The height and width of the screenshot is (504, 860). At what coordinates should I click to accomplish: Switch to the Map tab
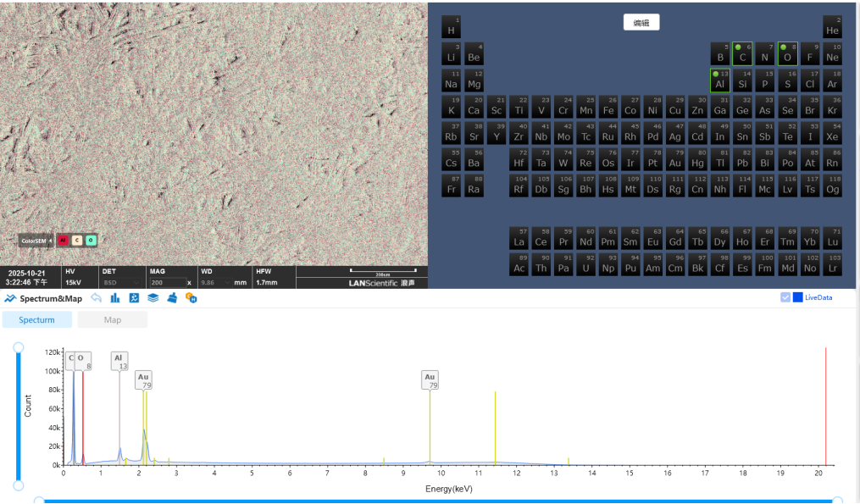(x=112, y=319)
